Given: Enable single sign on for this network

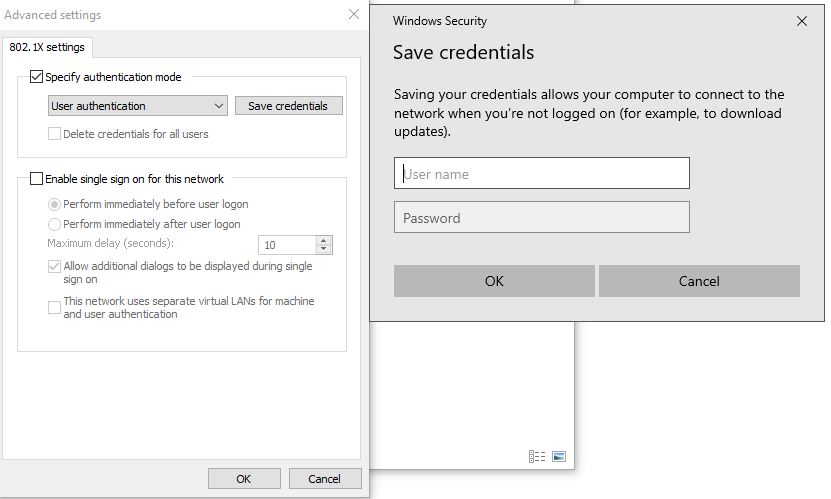Looking at the screenshot, I should coord(37,179).
